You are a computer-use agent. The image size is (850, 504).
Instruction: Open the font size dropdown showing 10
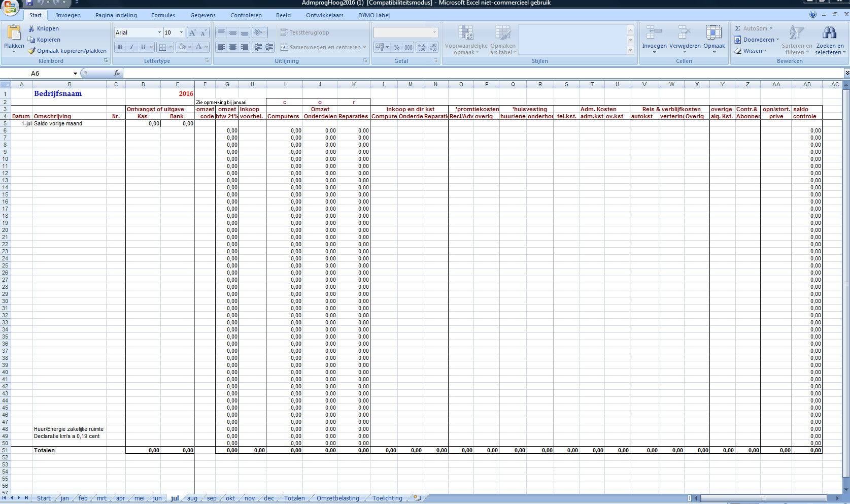pyautogui.click(x=181, y=32)
